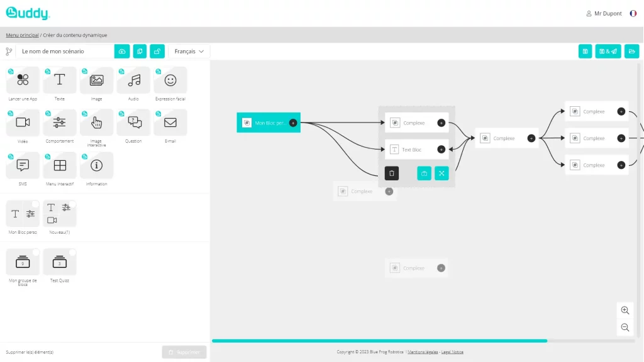
Task: Go to Menu principal breadcrumb
Action: [22, 35]
